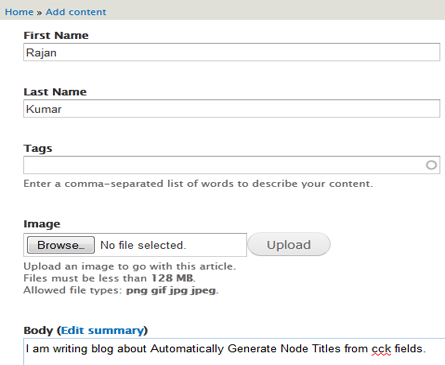The height and width of the screenshot is (365, 445).
Task: Focus the First Name field containing Rajan
Action: 232,52
